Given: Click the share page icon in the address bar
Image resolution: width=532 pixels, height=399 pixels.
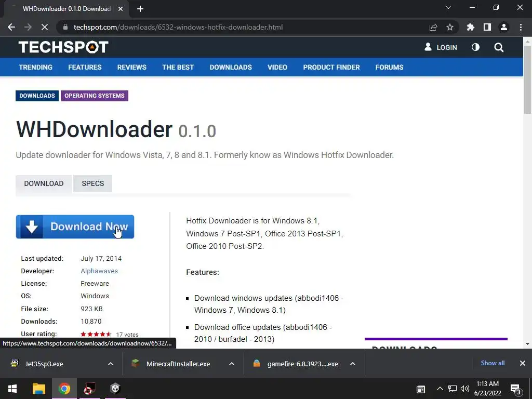Looking at the screenshot, I should 433,27.
